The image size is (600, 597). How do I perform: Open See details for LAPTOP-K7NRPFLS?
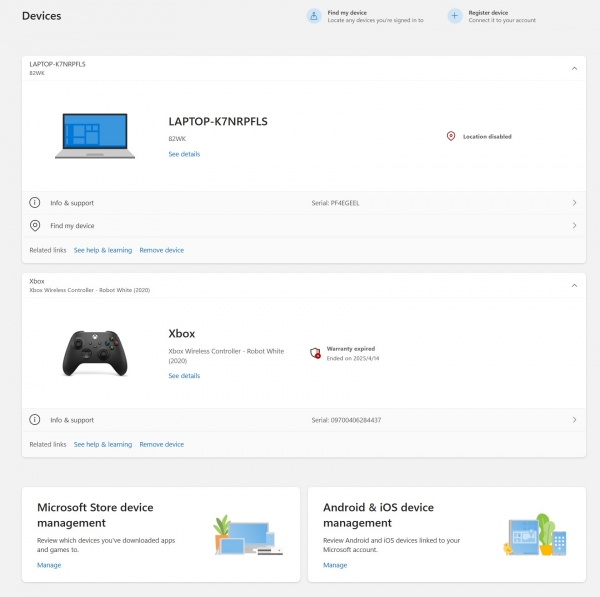[184, 154]
